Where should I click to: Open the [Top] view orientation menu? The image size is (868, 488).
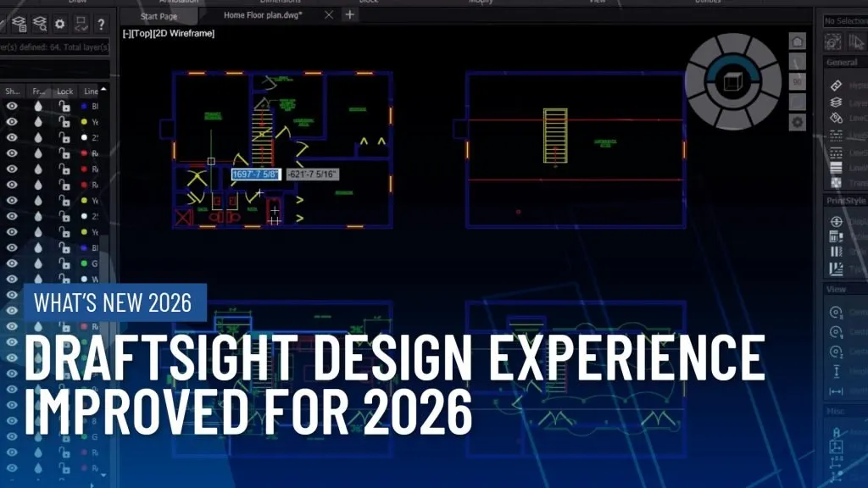[142, 33]
